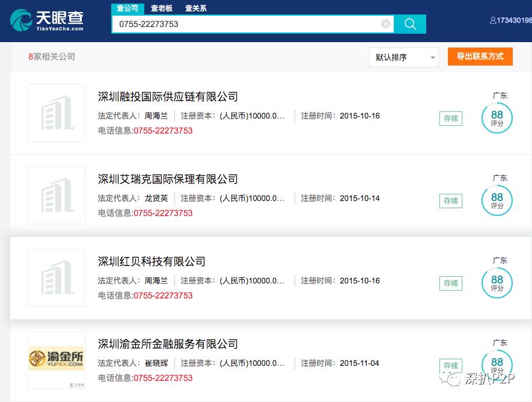Open 深圳红贝科技有限公司 company page
The height and width of the screenshot is (402, 532).
[151, 262]
